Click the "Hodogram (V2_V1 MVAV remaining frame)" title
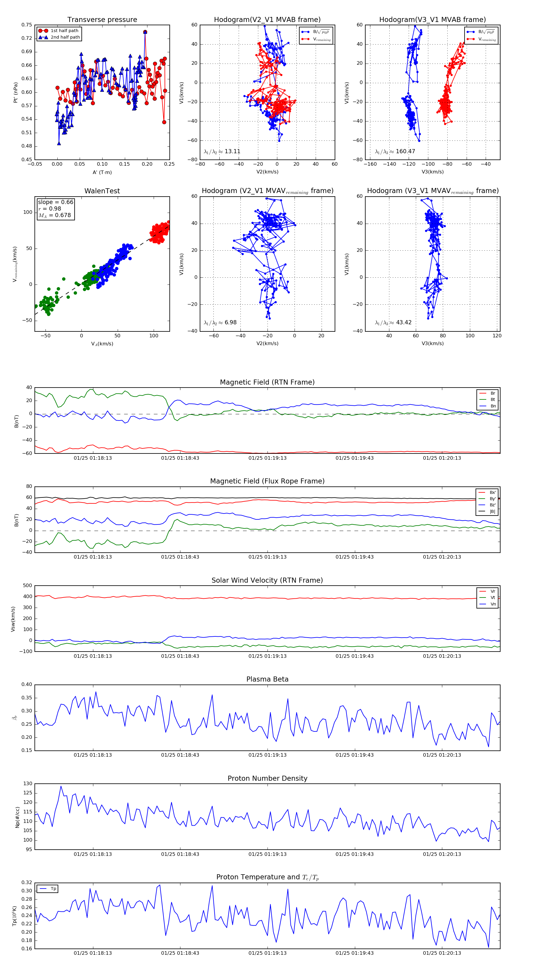Screen dimensions: 535x980 click(x=267, y=191)
